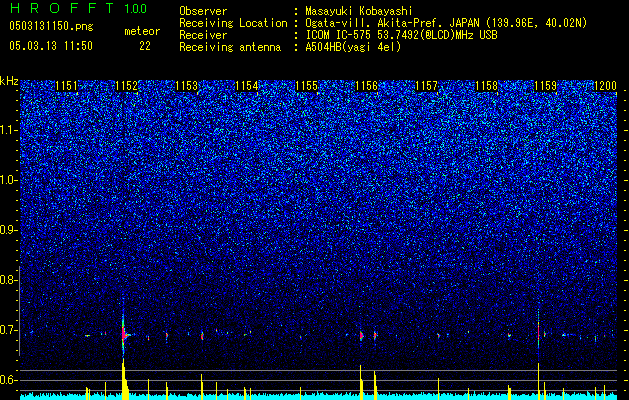Click the 1151 time marker

coord(67,86)
